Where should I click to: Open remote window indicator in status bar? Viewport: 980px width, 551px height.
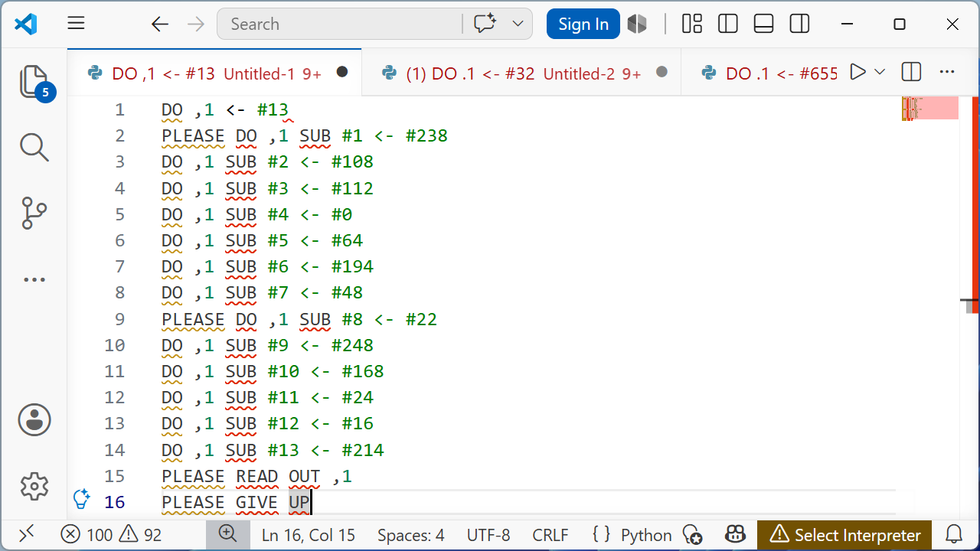click(26, 534)
